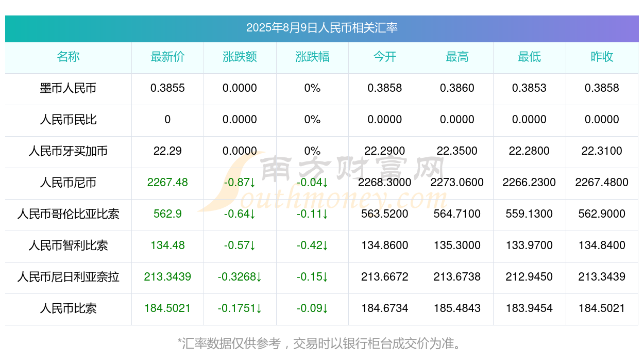Click latest price 184.5021
The height and width of the screenshot is (360, 644).
[x=167, y=308]
